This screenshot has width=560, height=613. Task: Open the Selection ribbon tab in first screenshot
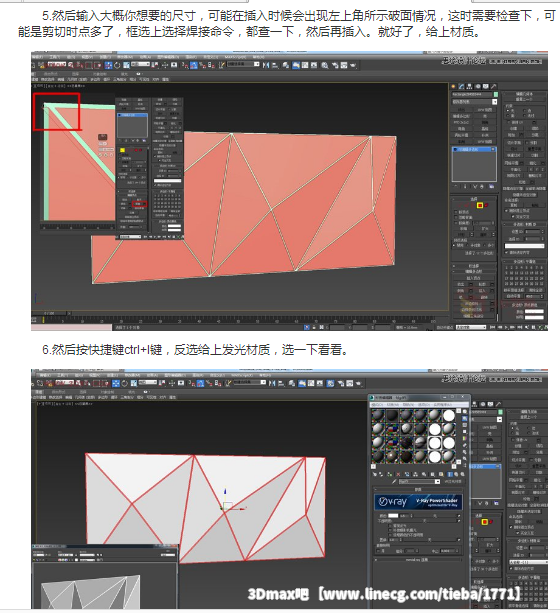click(75, 74)
